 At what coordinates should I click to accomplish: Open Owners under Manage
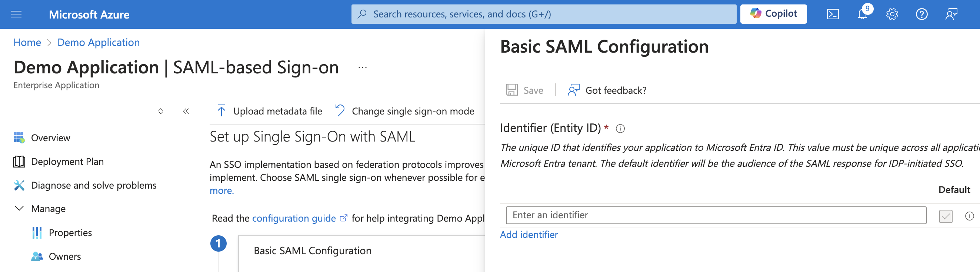point(65,256)
